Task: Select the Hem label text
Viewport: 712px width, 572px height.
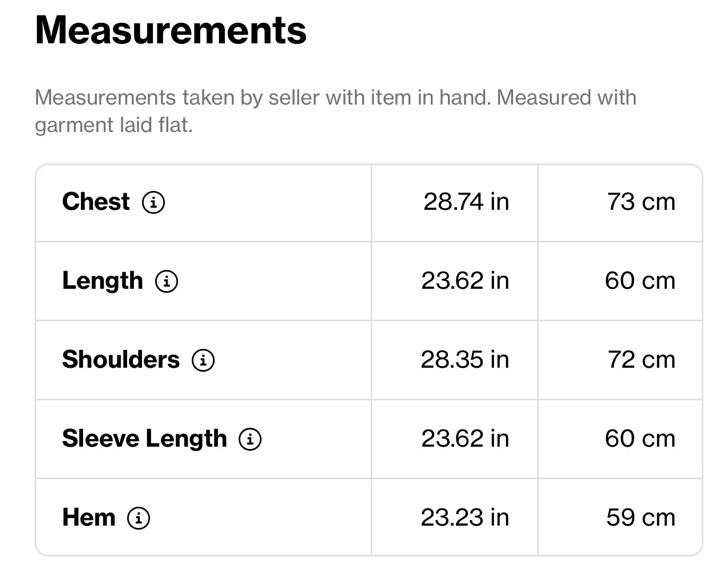Action: tap(89, 518)
